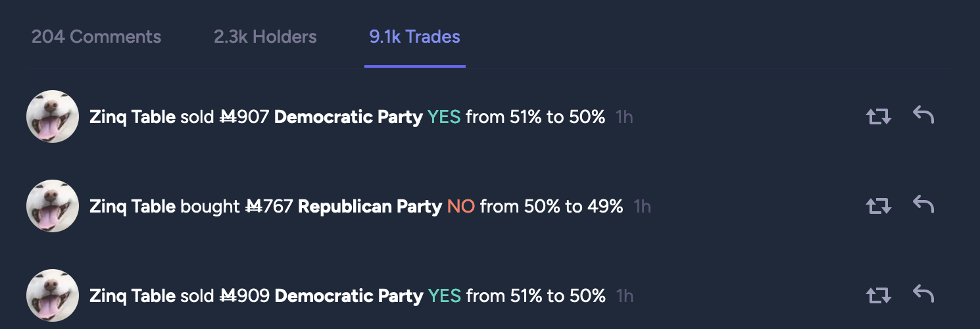
Task: Open the 2.3k Holders tab
Action: coord(265,37)
